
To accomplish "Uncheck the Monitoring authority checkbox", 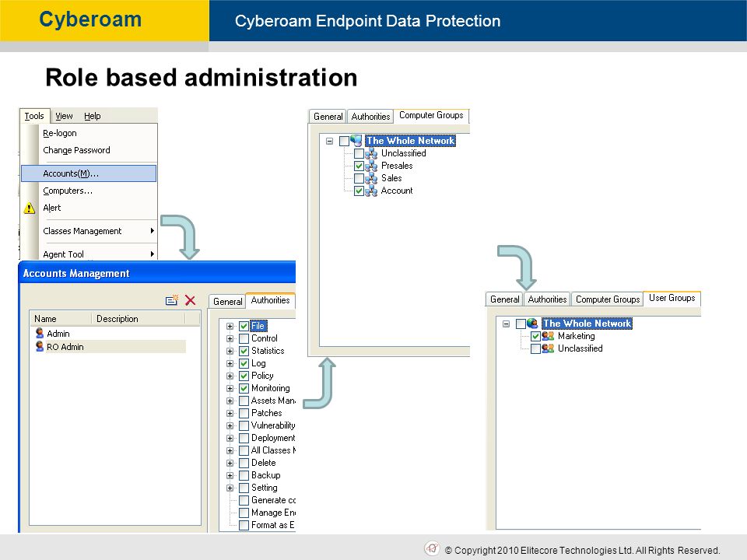I will 244,388.
